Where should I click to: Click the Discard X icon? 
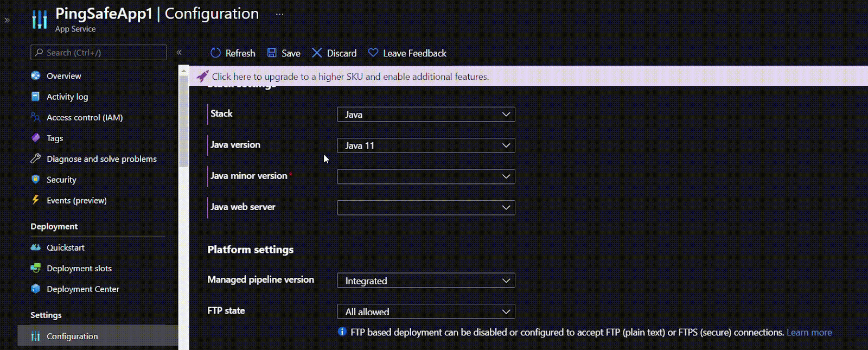317,53
